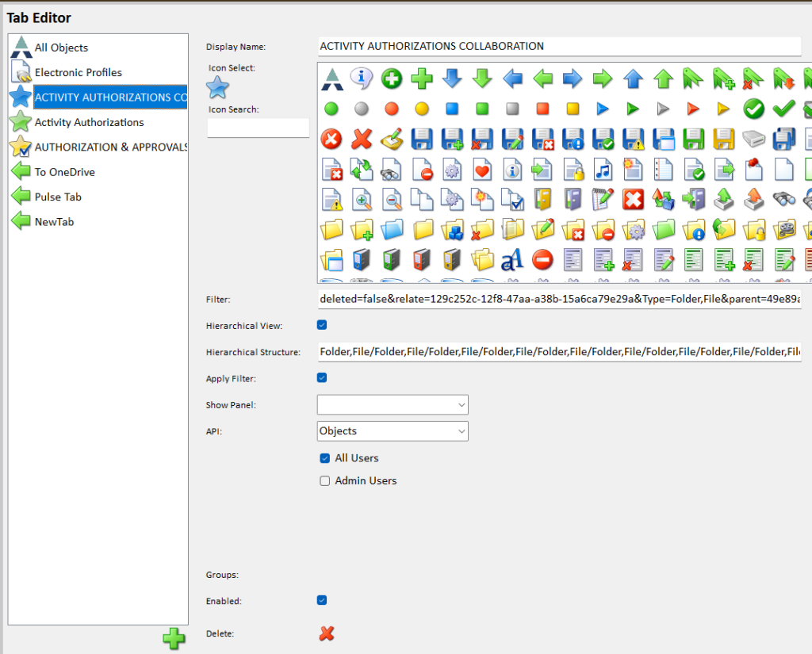Image resolution: width=812 pixels, height=654 pixels.
Task: Choose the music note document icon
Action: click(x=603, y=169)
